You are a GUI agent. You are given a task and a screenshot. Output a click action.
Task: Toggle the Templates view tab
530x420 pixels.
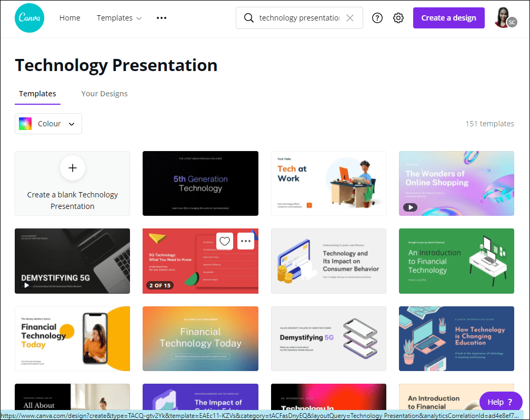click(x=37, y=94)
